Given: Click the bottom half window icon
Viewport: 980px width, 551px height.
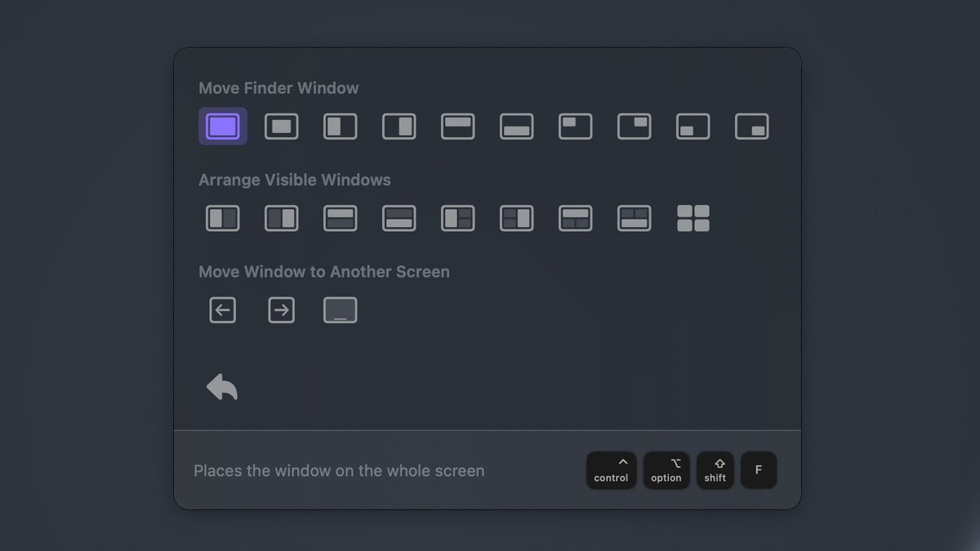Looking at the screenshot, I should pyautogui.click(x=516, y=126).
